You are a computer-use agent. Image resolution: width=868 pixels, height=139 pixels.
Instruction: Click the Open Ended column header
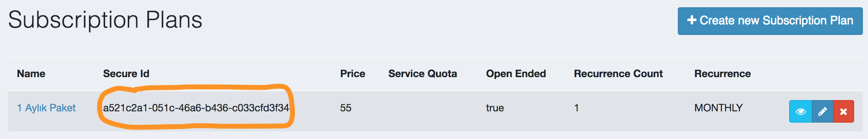[x=516, y=74]
